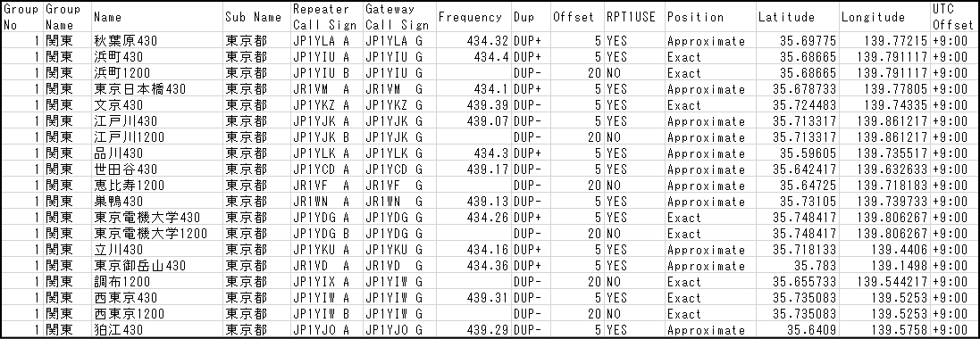This screenshot has width=980, height=339.
Task: Click longitude cell 139.1498
Action: 885,265
